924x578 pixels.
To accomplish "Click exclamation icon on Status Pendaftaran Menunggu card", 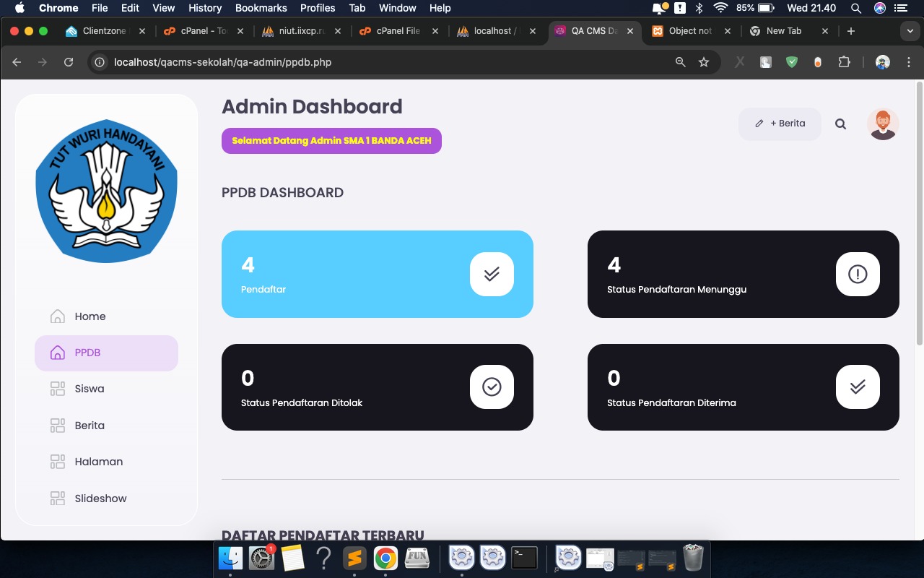I will click(858, 274).
